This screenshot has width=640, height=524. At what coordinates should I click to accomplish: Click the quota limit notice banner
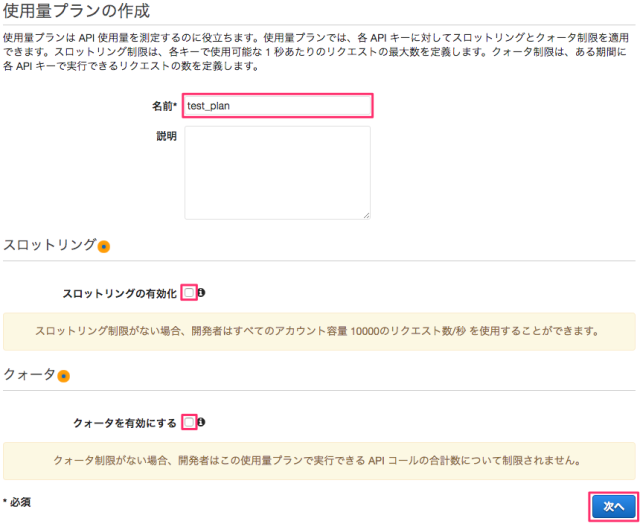[x=318, y=461]
